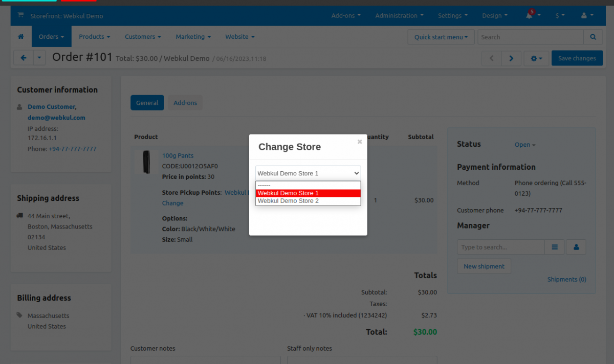The height and width of the screenshot is (364, 614).
Task: Click the demo@webkul.com email link
Action: (x=56, y=118)
